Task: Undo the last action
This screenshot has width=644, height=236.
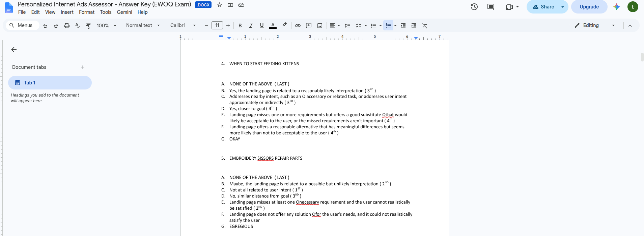Action: pos(45,26)
